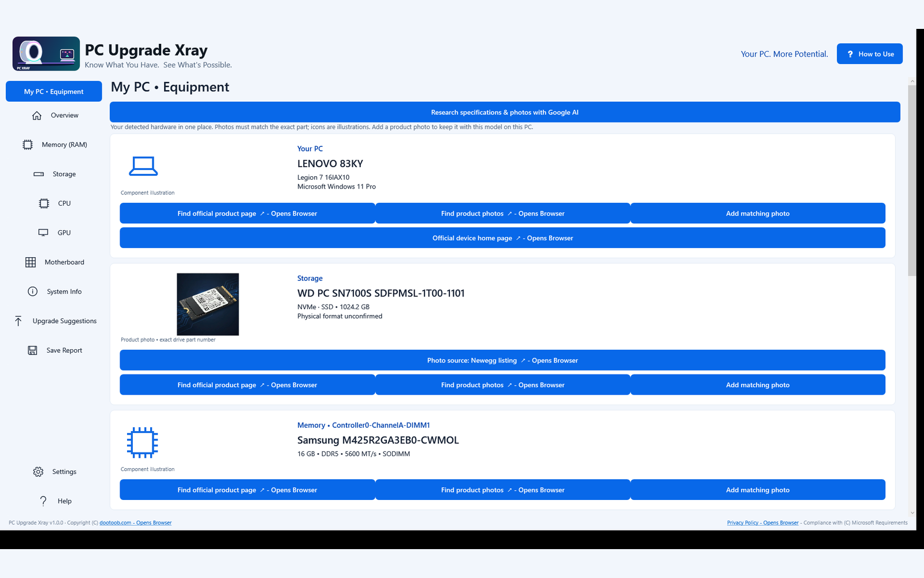Open How to Use help button
The width and height of the screenshot is (924, 578).
870,54
